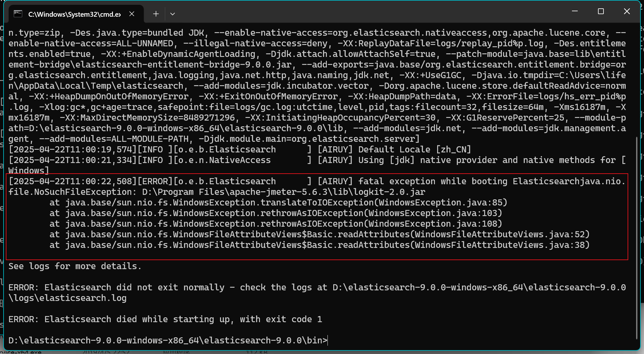Close the cmd.exe tab
Viewport: 644px width, 354px height.
pos(132,14)
